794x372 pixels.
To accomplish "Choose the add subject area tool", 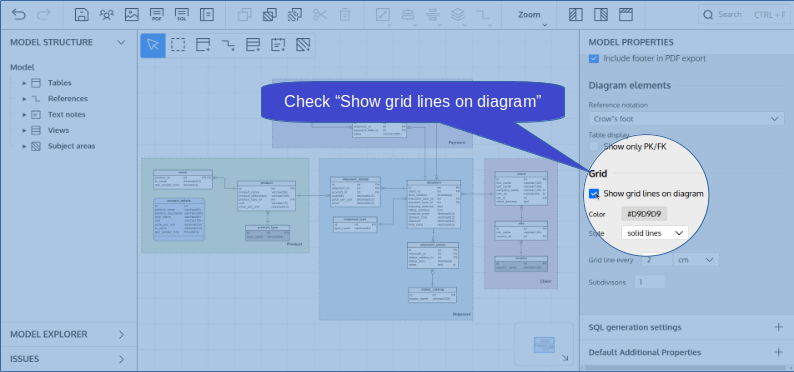I will 303,45.
